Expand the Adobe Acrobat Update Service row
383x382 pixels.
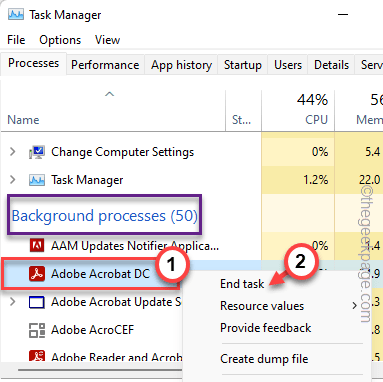pos(13,302)
